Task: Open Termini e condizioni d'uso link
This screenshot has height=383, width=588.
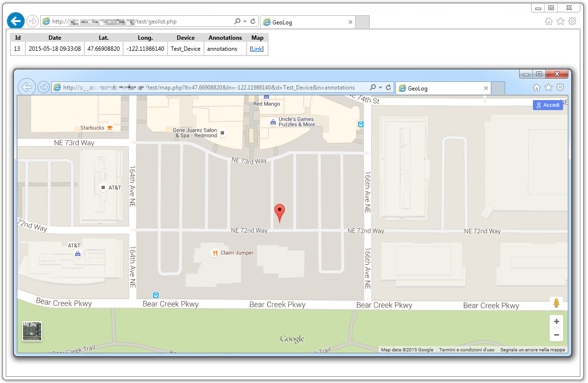Action: coord(467,350)
